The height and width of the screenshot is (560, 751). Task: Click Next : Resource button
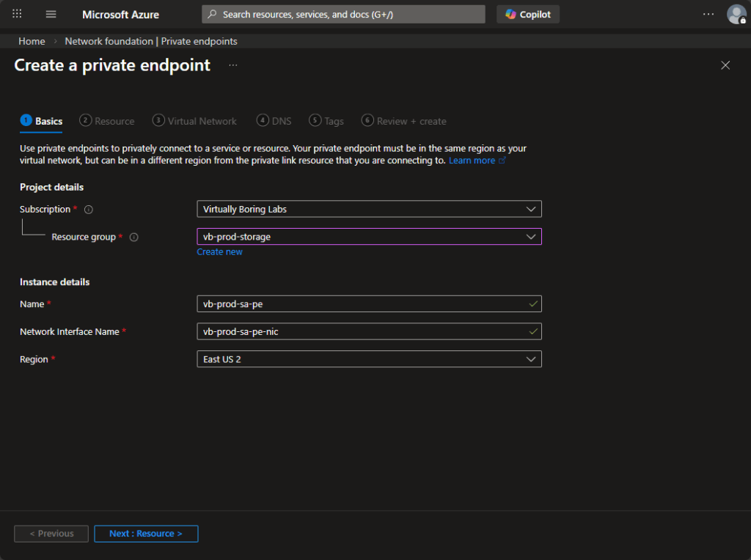coord(146,534)
